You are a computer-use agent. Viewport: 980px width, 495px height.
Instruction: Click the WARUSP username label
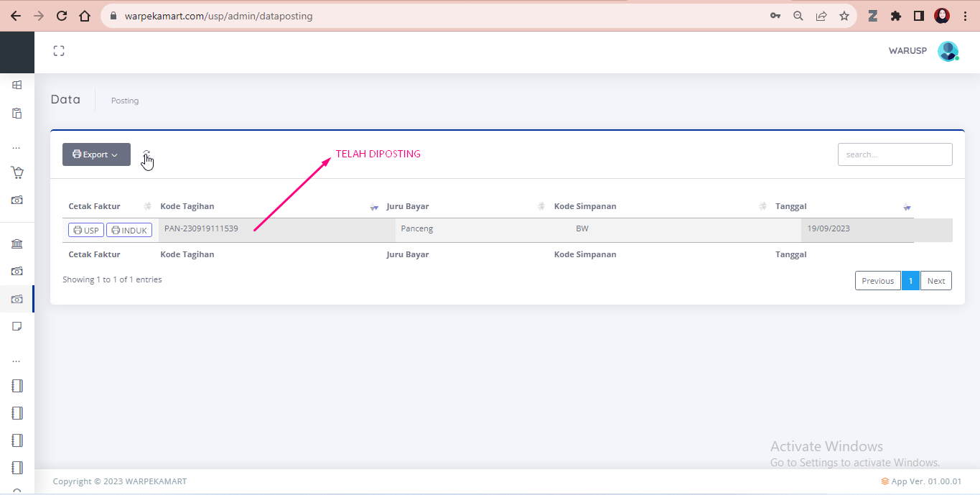(x=907, y=51)
